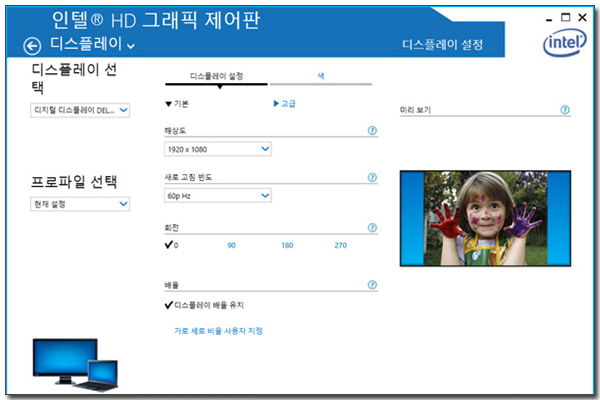Open help for 새로 고침 빈도
Image resolution: width=600 pixels, height=400 pixels.
[372, 177]
